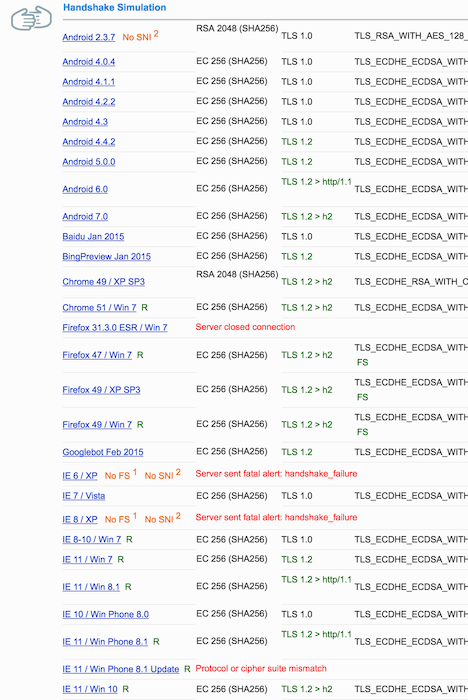Viewport: 468px width, 700px height.
Task: Open the Firefox 49 / XP SP3 link
Action: pyautogui.click(x=101, y=390)
